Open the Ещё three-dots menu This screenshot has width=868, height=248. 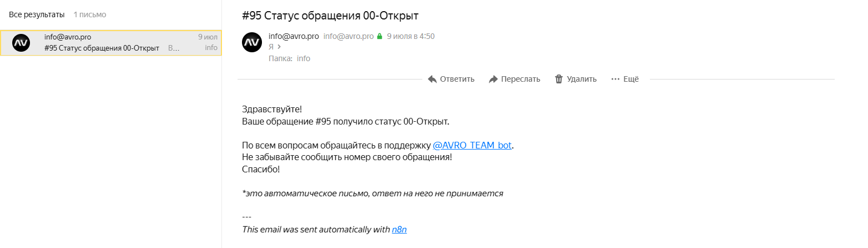coord(624,79)
